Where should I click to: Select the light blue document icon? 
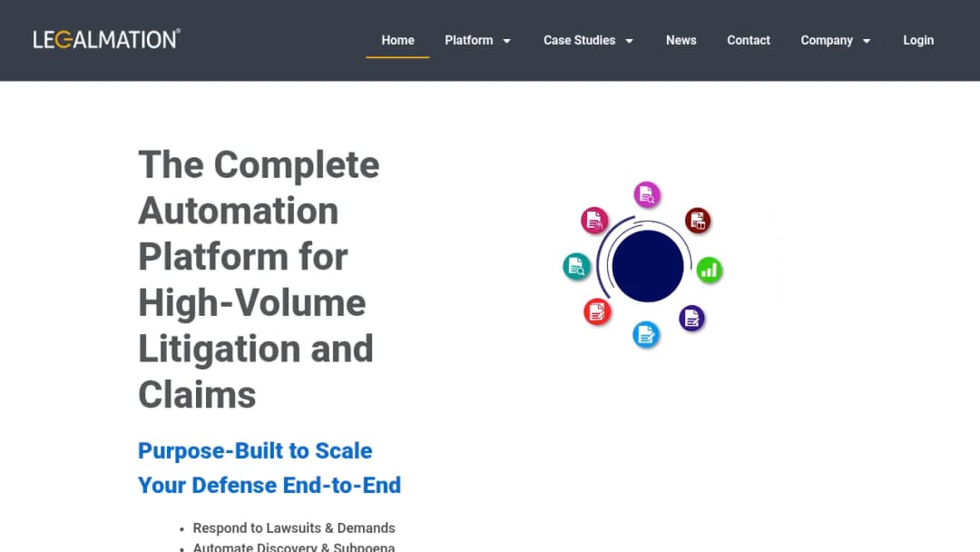pyautogui.click(x=646, y=335)
